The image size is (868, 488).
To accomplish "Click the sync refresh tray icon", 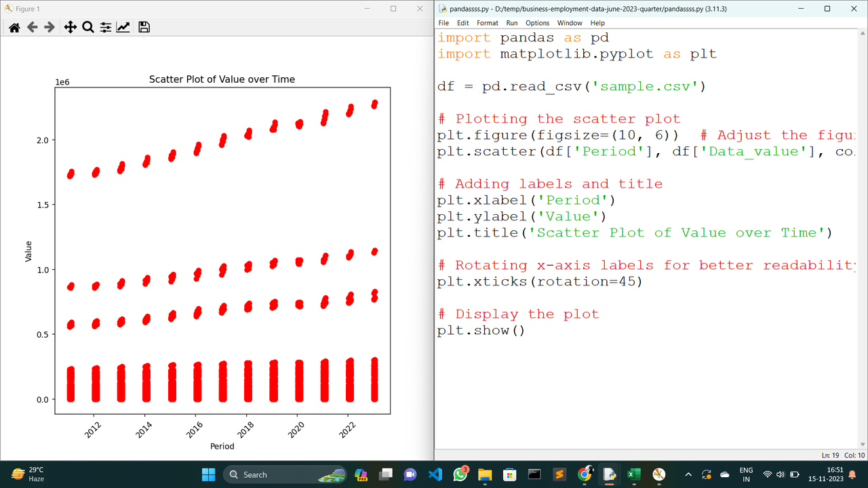I will click(x=707, y=474).
